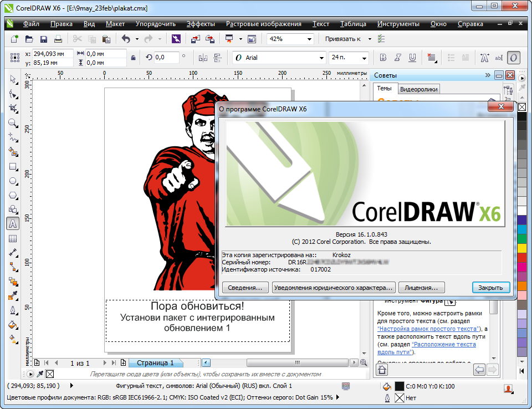Click the Закрыть button in the About dialog

pyautogui.click(x=490, y=288)
